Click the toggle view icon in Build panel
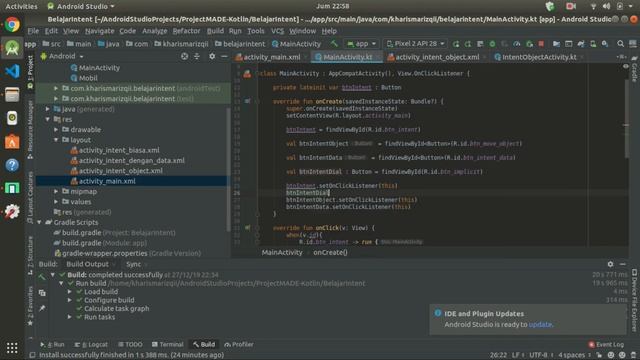Viewport: 640px width, 360px height. click(x=42, y=293)
